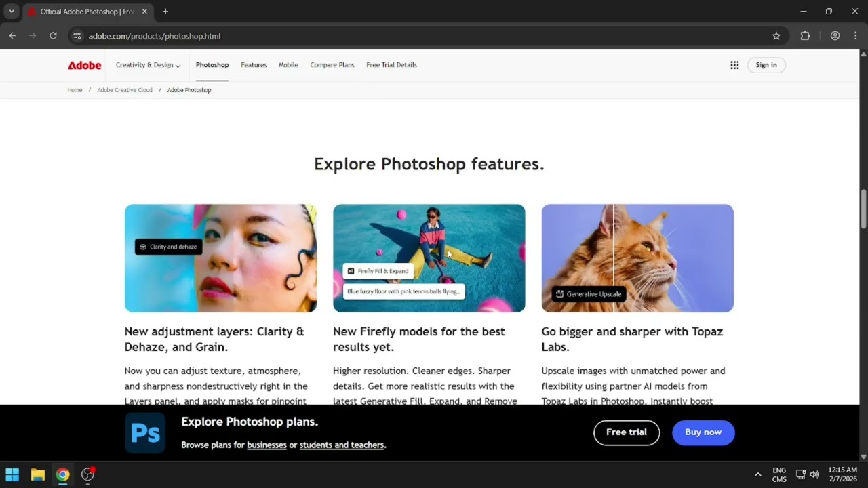Select the Photoshop nav tab

coord(212,65)
